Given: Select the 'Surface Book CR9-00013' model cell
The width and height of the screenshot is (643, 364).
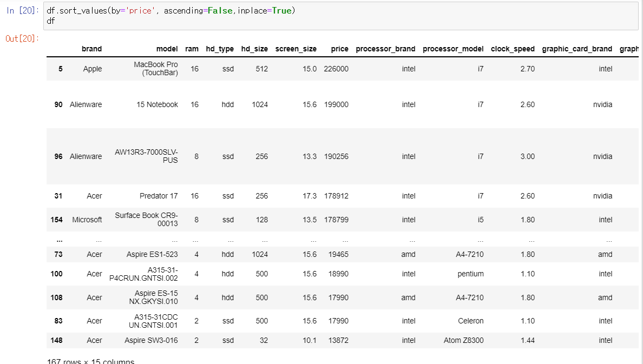Looking at the screenshot, I should [146, 219].
